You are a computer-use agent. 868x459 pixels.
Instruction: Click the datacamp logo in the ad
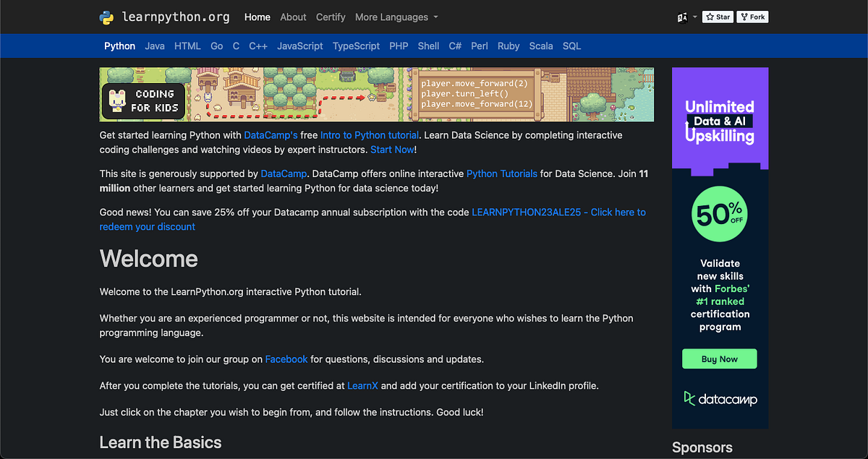tap(720, 398)
